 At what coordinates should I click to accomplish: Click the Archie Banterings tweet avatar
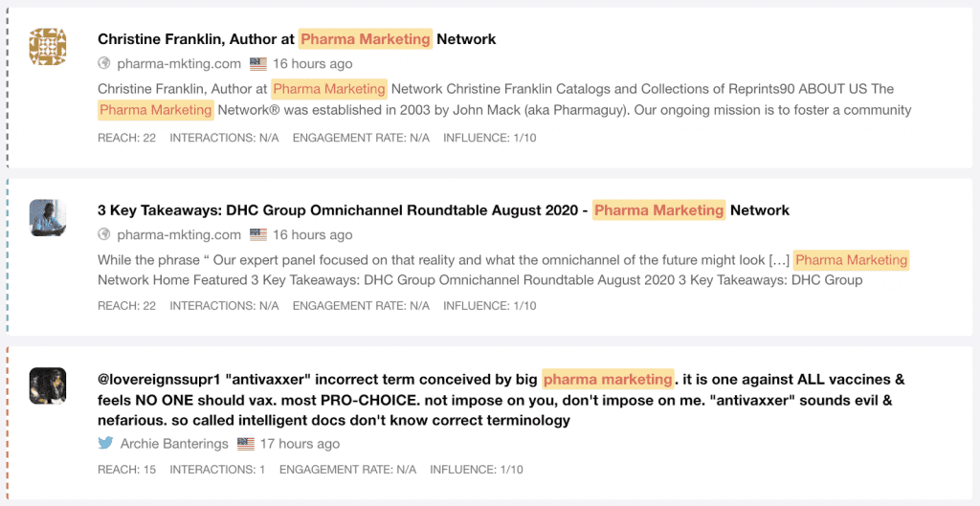[x=48, y=385]
